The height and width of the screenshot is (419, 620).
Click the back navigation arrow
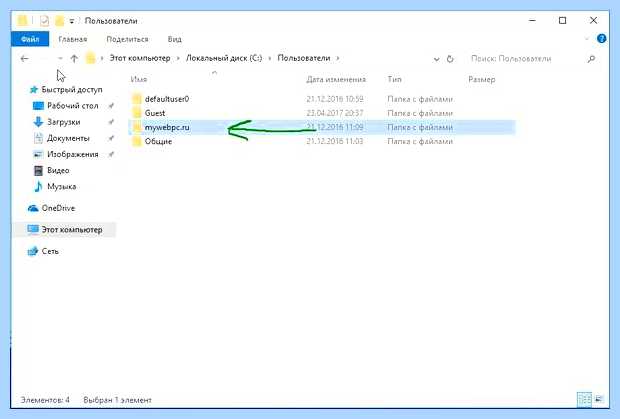pyautogui.click(x=25, y=59)
